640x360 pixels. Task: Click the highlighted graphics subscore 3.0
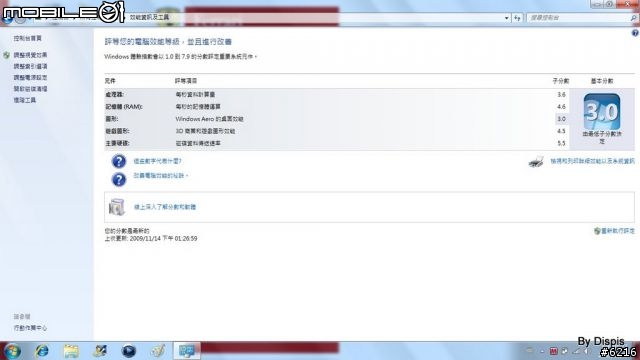pos(561,119)
